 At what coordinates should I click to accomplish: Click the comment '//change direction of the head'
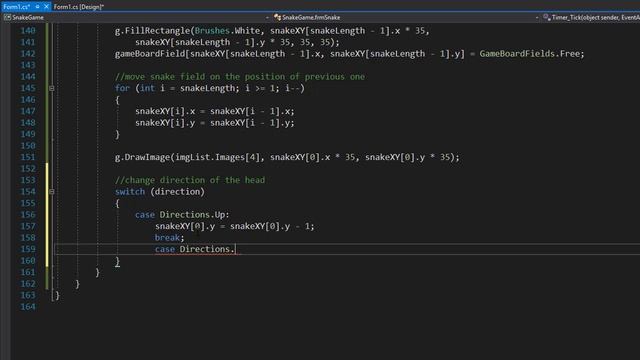click(x=190, y=180)
